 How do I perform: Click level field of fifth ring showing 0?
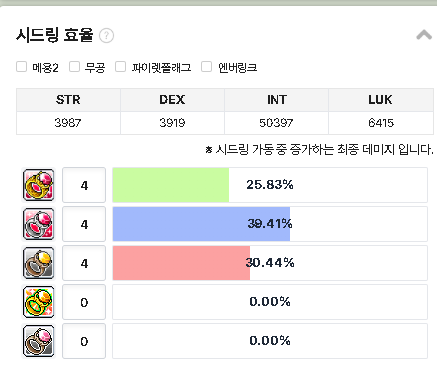coord(84,341)
